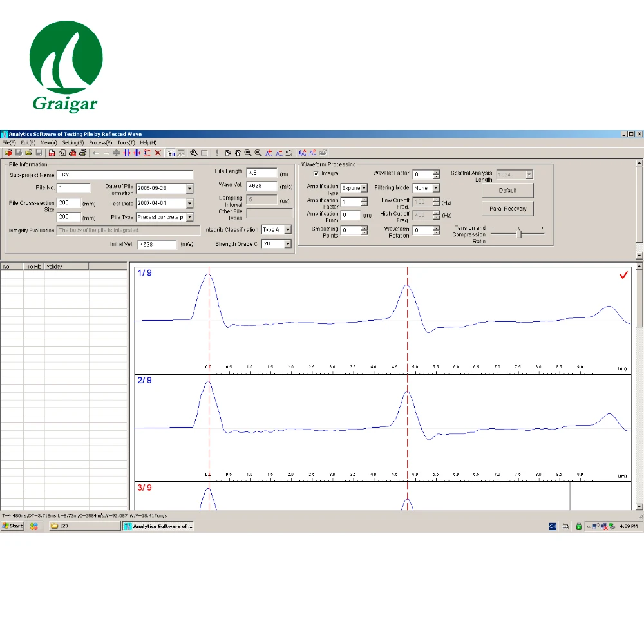Click the Wave Vel. input field

tap(262, 186)
